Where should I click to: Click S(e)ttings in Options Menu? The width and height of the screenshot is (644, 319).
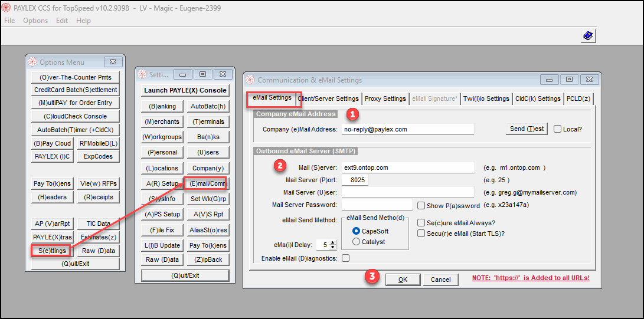pos(52,251)
